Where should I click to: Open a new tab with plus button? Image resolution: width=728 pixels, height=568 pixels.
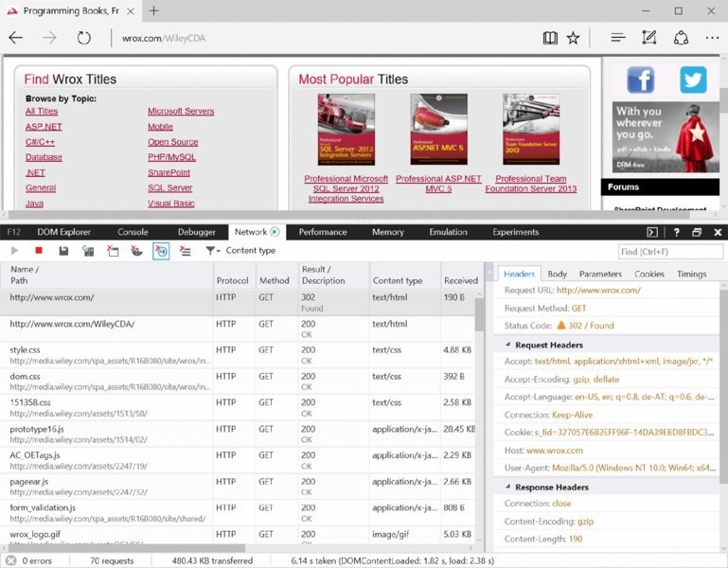[x=153, y=10]
